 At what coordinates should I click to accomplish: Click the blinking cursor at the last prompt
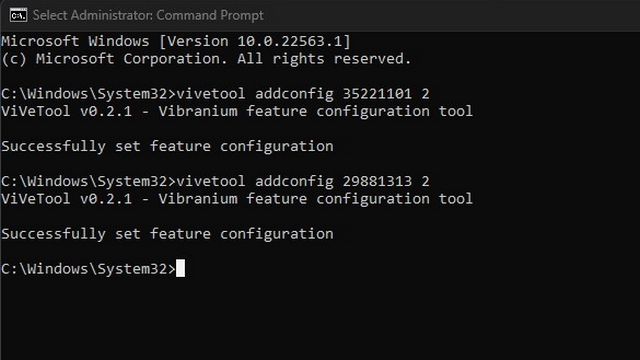click(180, 268)
